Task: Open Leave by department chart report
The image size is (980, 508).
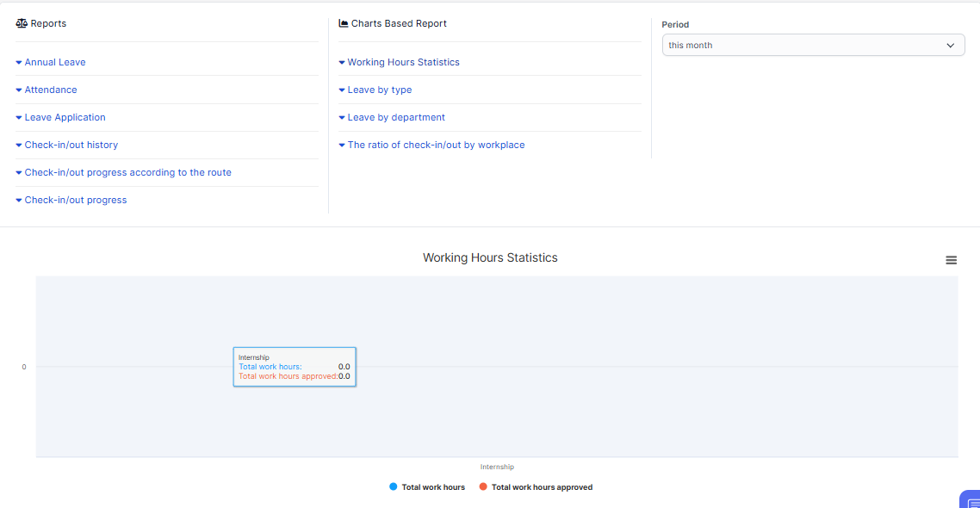Action: (396, 118)
